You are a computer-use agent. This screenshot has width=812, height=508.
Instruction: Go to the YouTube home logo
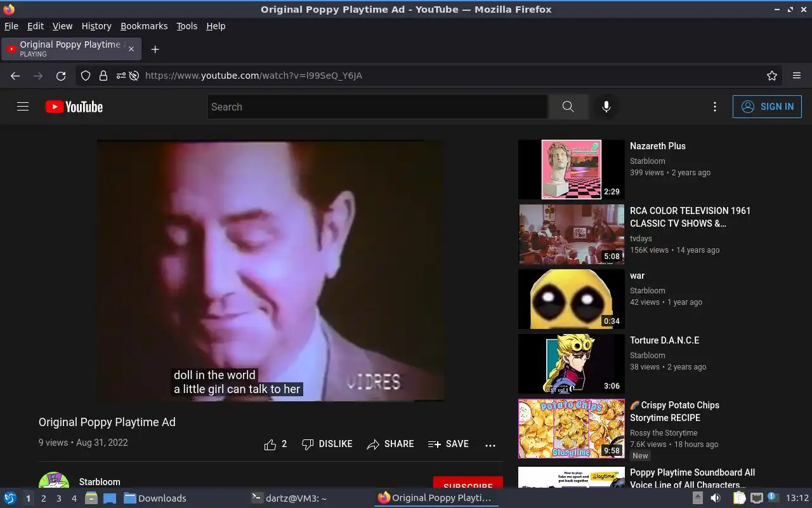coord(74,107)
